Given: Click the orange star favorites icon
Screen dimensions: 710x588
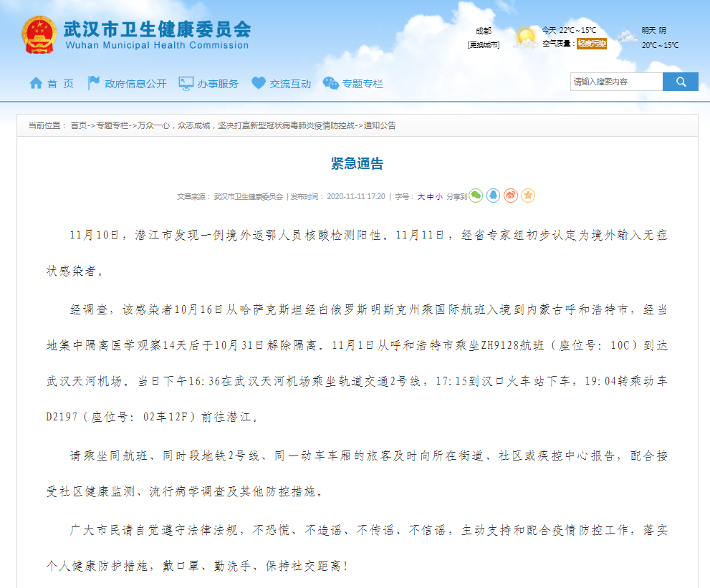Looking at the screenshot, I should 528,196.
